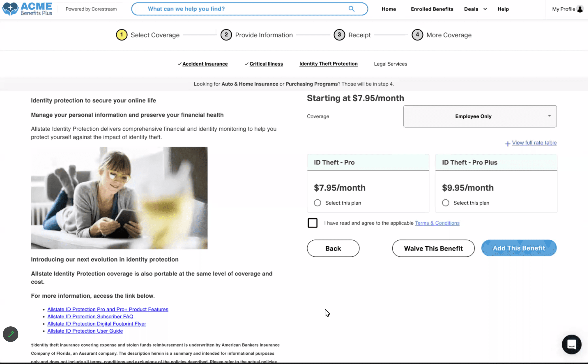Viewport: 588px width, 364px height.
Task: Click the Powered by Corestream text
Action: (x=91, y=9)
